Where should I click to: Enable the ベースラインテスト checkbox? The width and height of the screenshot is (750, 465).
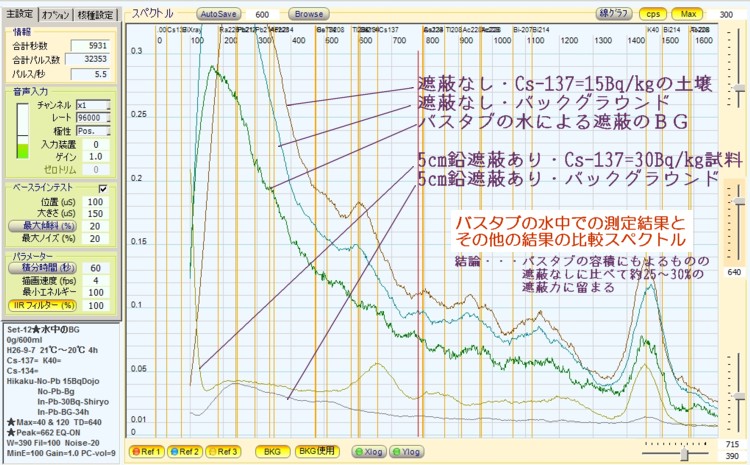tap(103, 188)
